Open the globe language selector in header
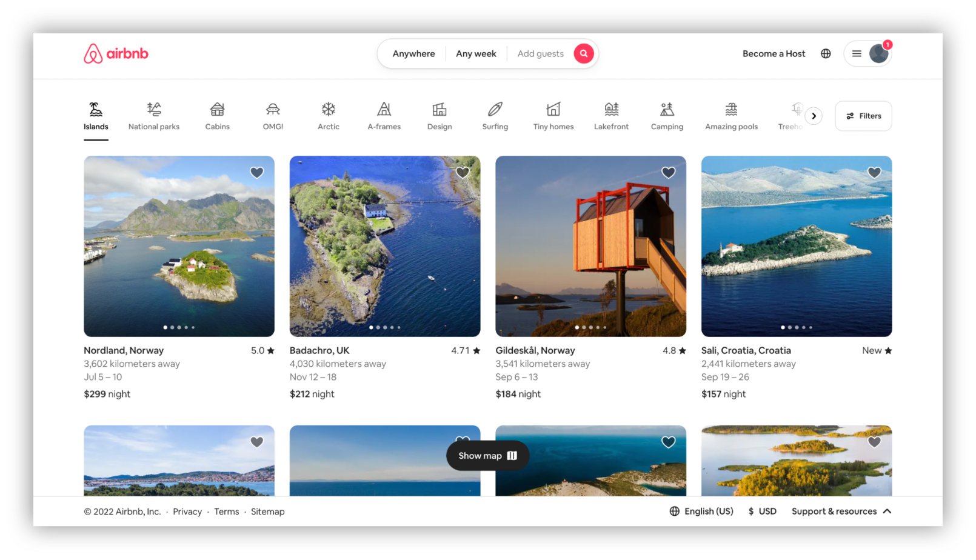This screenshot has width=976, height=560. click(826, 53)
